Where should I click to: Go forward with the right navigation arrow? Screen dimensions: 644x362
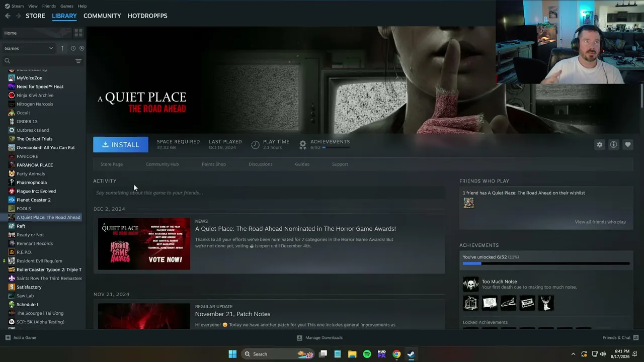19,16
